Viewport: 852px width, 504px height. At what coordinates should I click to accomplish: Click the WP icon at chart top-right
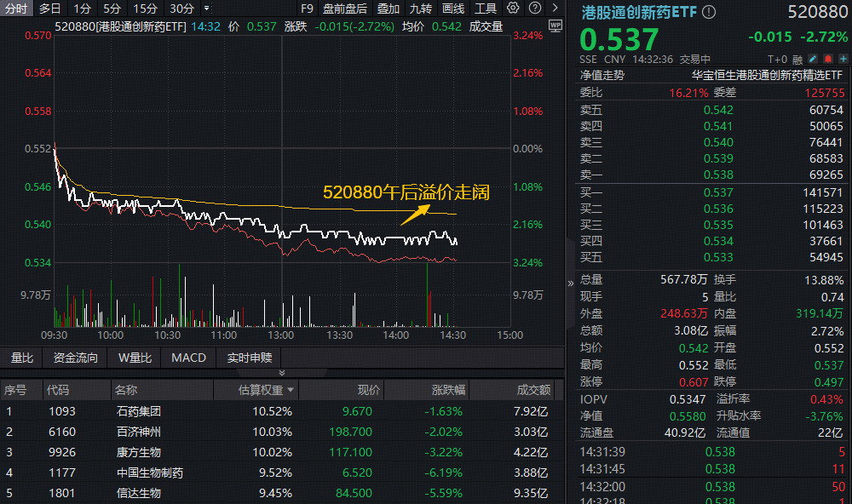click(555, 26)
